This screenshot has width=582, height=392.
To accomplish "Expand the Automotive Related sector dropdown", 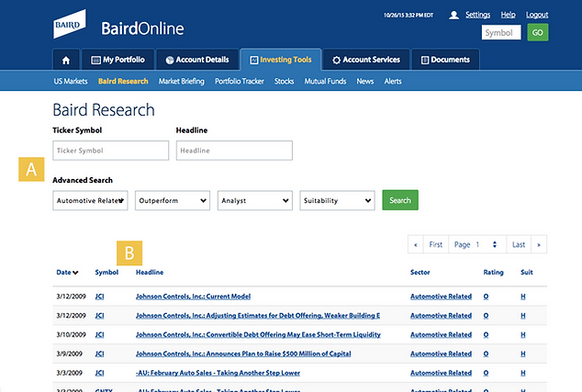I will click(90, 200).
